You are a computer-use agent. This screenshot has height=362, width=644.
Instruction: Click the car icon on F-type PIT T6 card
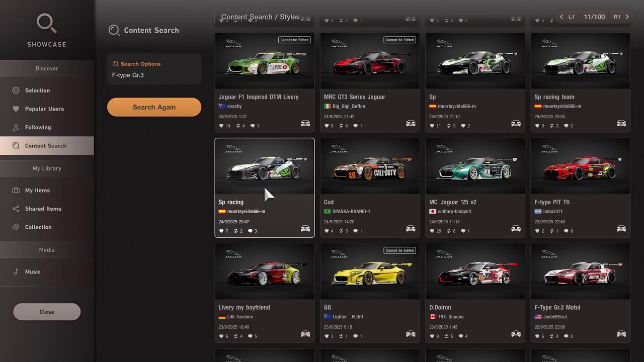[621, 229]
